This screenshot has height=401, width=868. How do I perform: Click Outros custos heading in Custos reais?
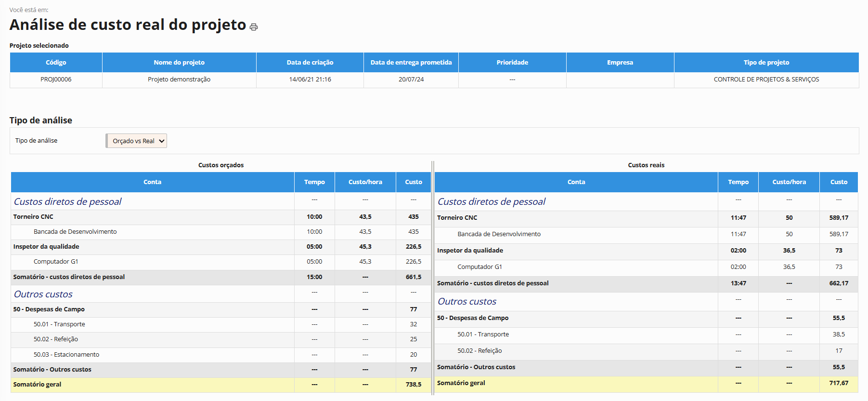click(x=466, y=302)
